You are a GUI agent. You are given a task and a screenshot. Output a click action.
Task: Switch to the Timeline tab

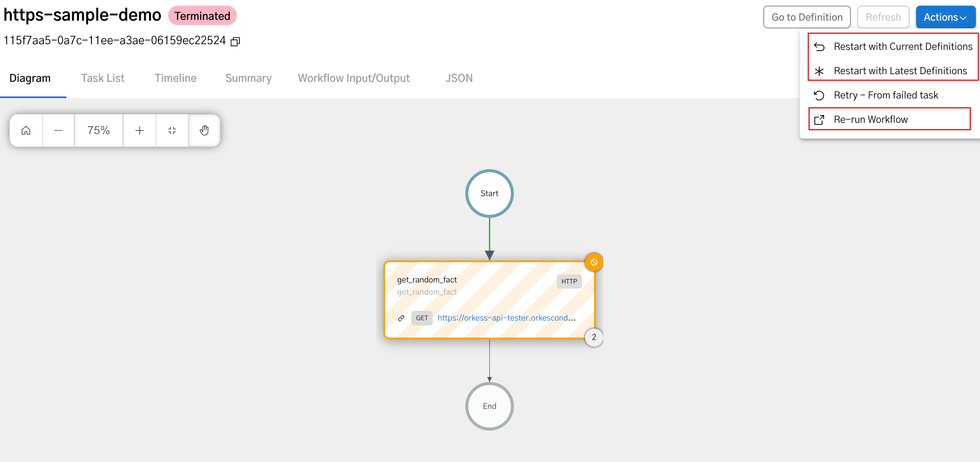[176, 78]
